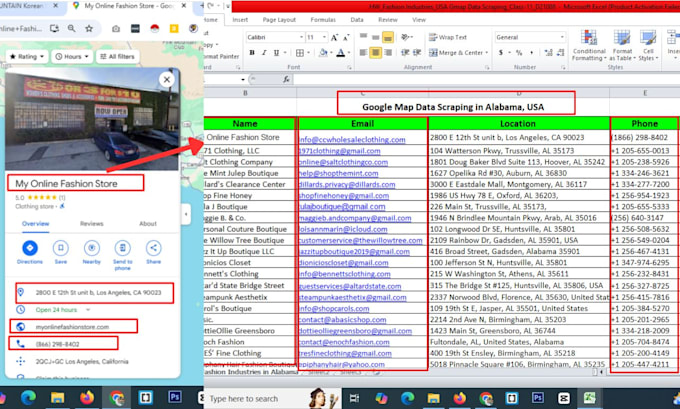Close the place photo panel
Screen dimensions: 680x409
(167, 80)
